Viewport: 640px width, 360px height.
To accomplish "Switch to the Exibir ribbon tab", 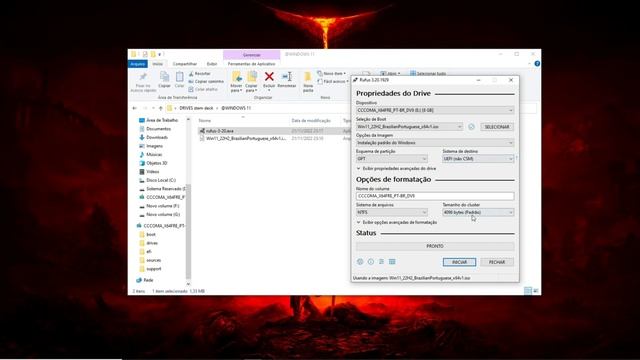I will [x=212, y=64].
